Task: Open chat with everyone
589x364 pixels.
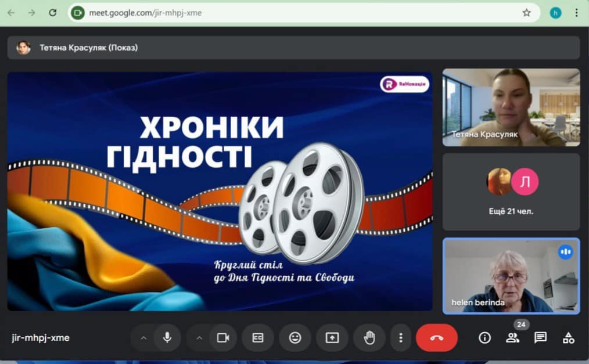Action: (540, 338)
